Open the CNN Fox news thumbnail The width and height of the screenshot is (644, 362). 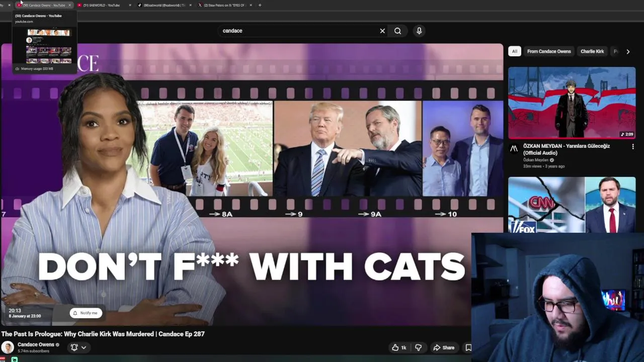[x=572, y=205]
